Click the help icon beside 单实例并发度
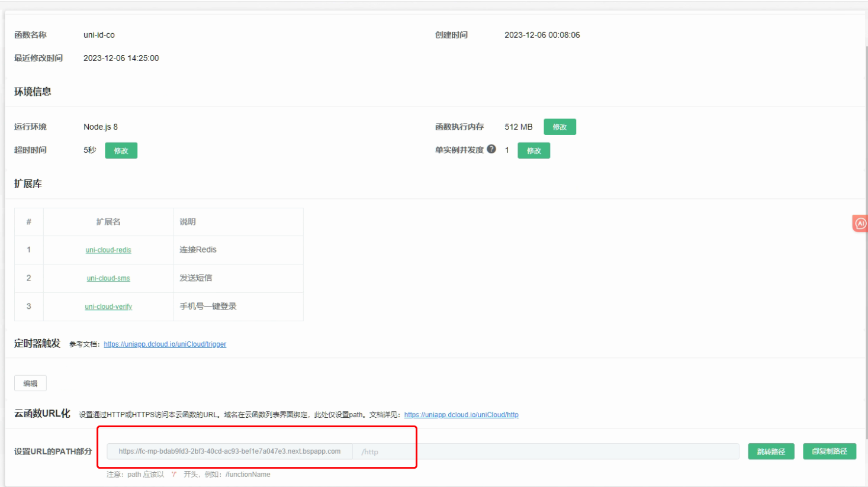The height and width of the screenshot is (487, 868). pyautogui.click(x=491, y=149)
